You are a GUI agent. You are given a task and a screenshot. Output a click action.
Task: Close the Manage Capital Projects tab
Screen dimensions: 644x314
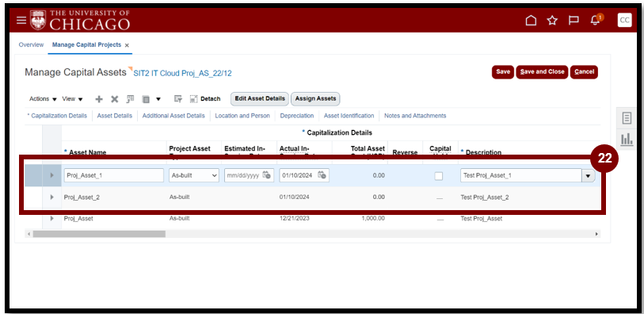(127, 45)
